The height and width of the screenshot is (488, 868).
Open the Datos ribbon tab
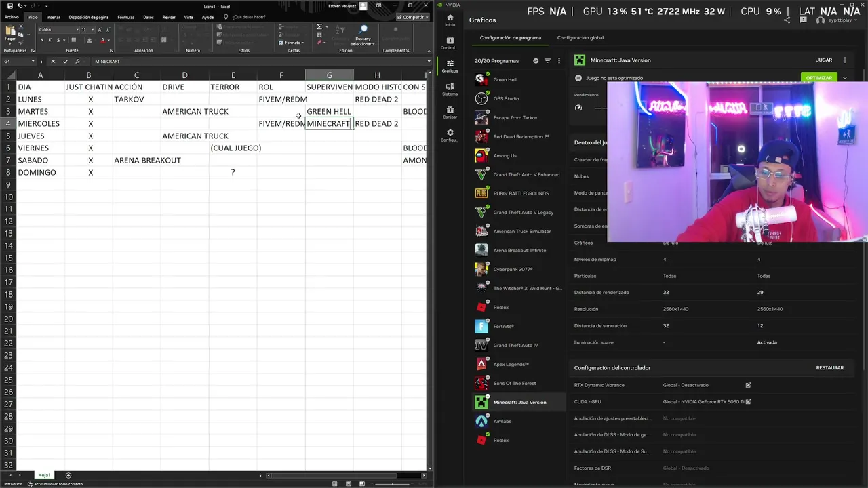tap(149, 17)
